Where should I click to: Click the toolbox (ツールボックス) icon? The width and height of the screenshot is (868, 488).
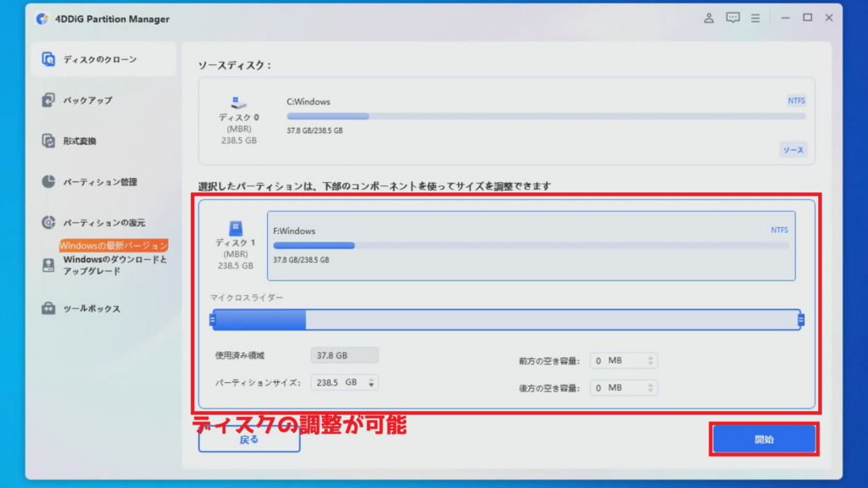point(49,308)
